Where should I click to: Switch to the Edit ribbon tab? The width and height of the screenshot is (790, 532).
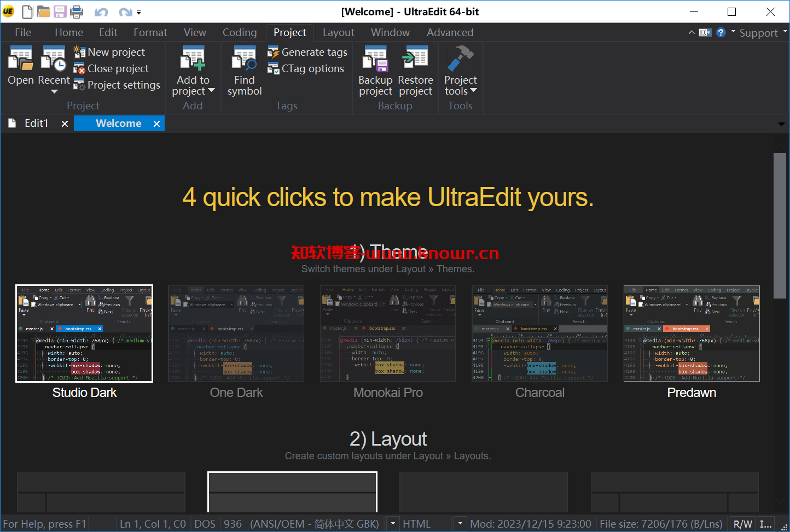(x=108, y=32)
